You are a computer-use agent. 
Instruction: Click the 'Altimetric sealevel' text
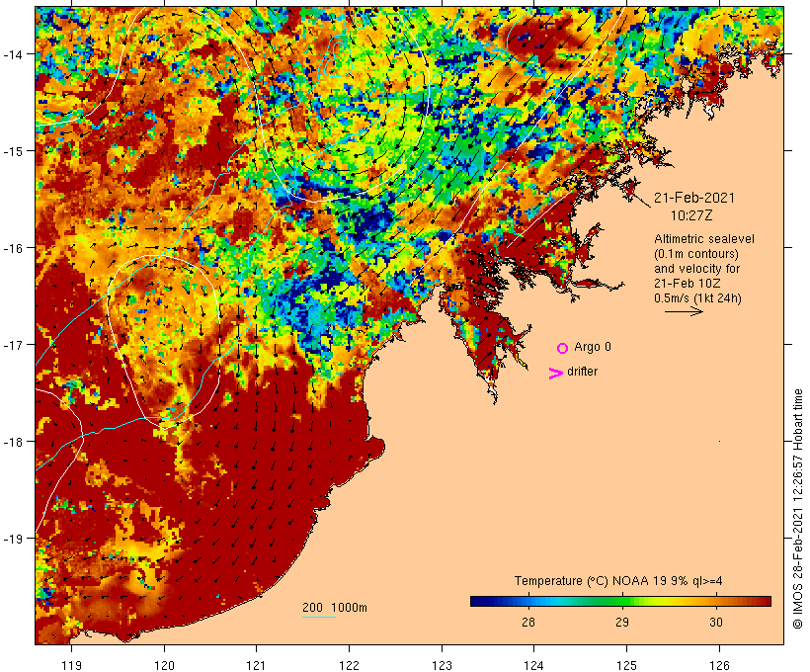(x=704, y=239)
